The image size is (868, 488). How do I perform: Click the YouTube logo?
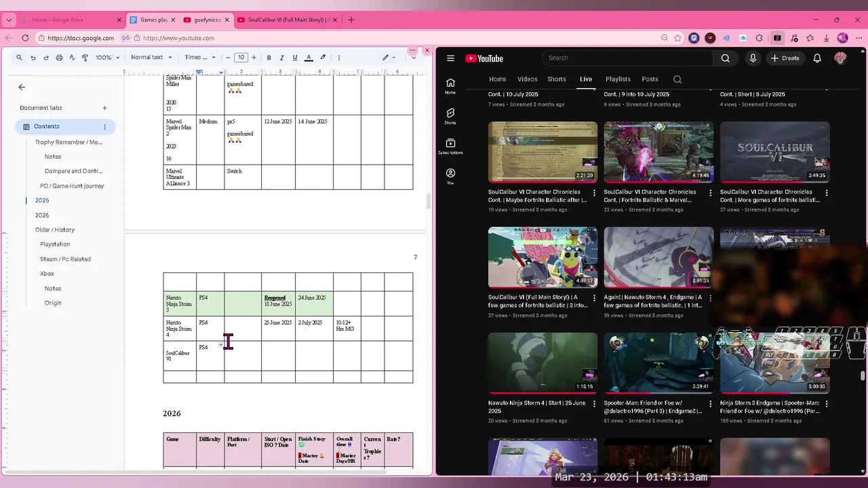[484, 58]
